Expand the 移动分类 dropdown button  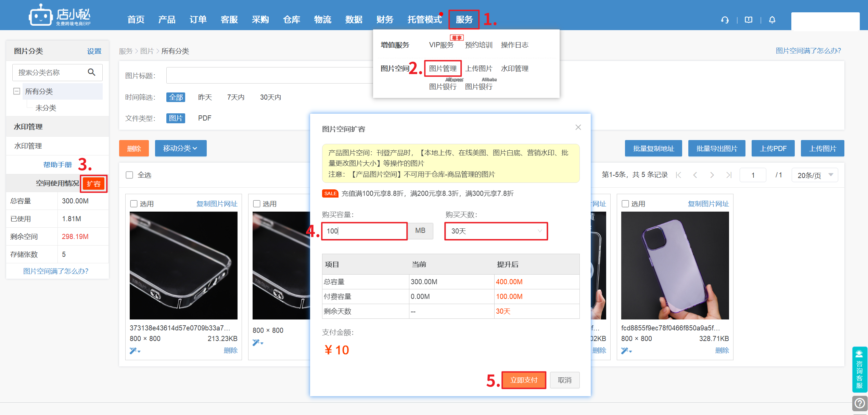[180, 148]
